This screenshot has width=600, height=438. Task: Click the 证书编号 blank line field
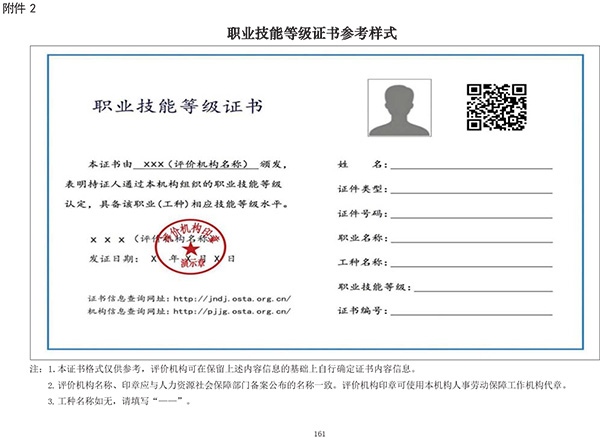click(x=471, y=311)
